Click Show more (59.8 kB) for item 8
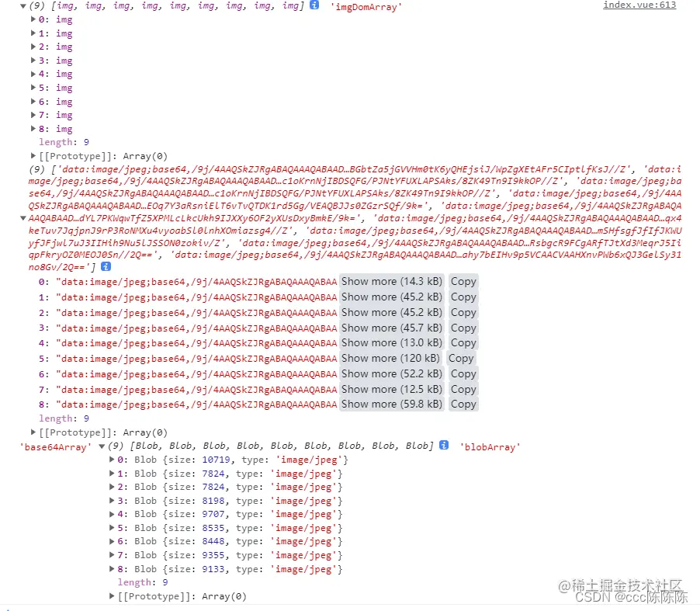700x611 pixels. (x=391, y=404)
